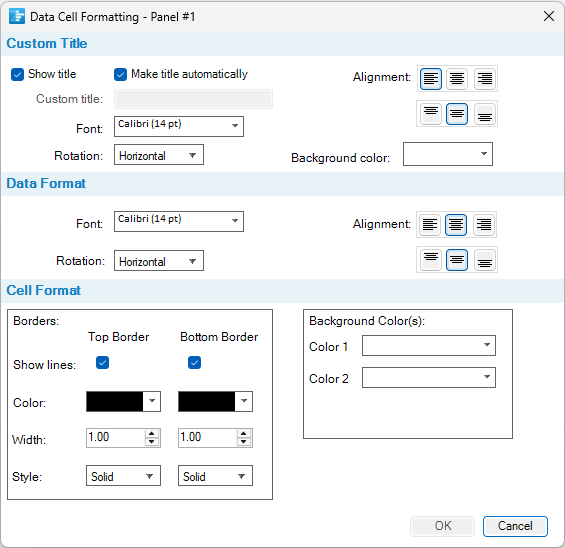Disable Top Border show lines checkbox

(102, 362)
